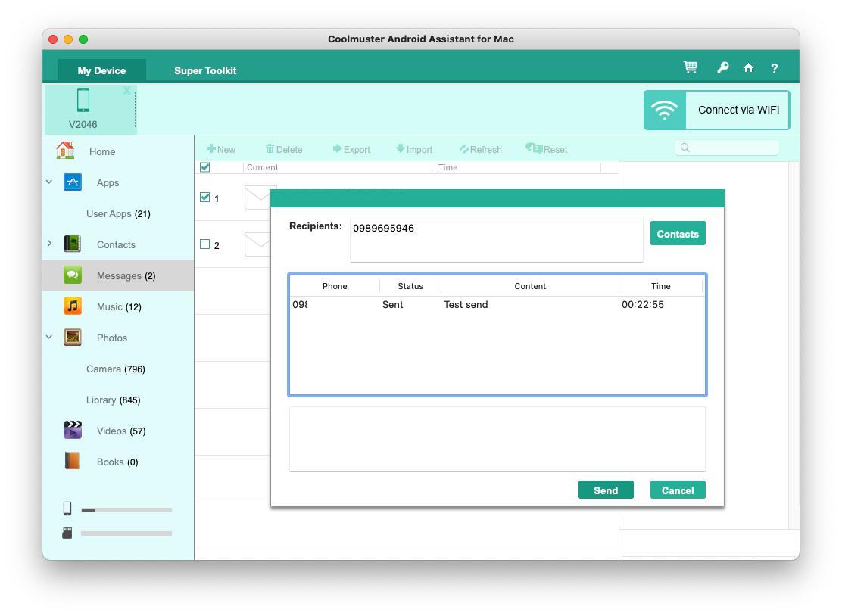Close the V2046 device tab
842x616 pixels.
pyautogui.click(x=126, y=90)
